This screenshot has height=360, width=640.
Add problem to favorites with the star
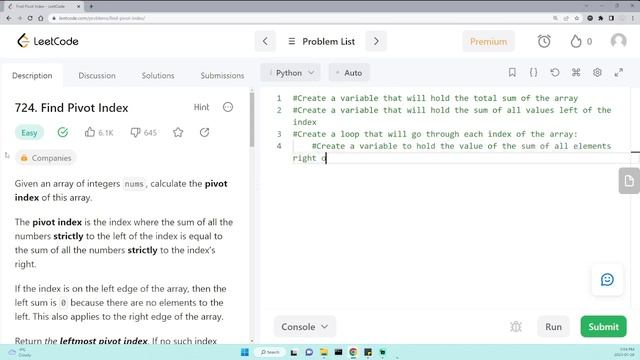coord(178,132)
